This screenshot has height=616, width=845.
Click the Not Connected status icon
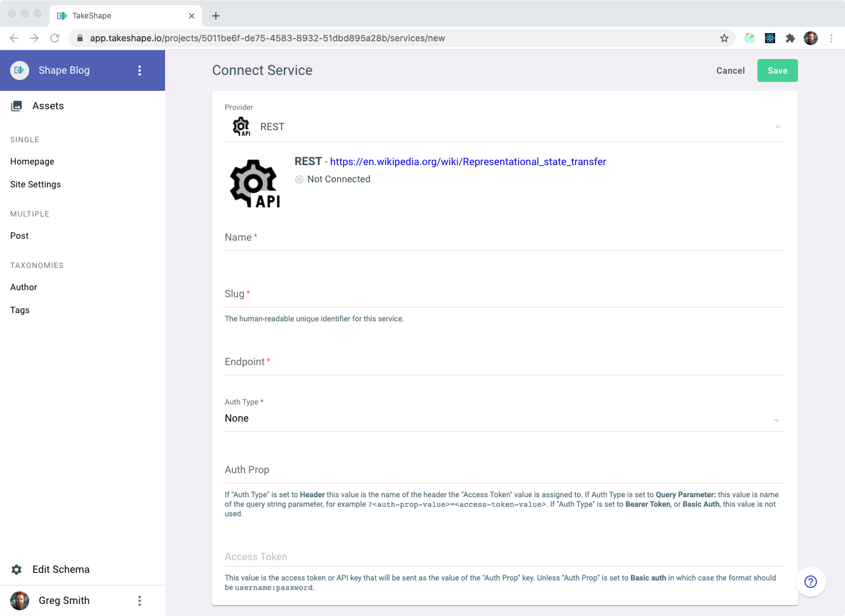point(299,180)
